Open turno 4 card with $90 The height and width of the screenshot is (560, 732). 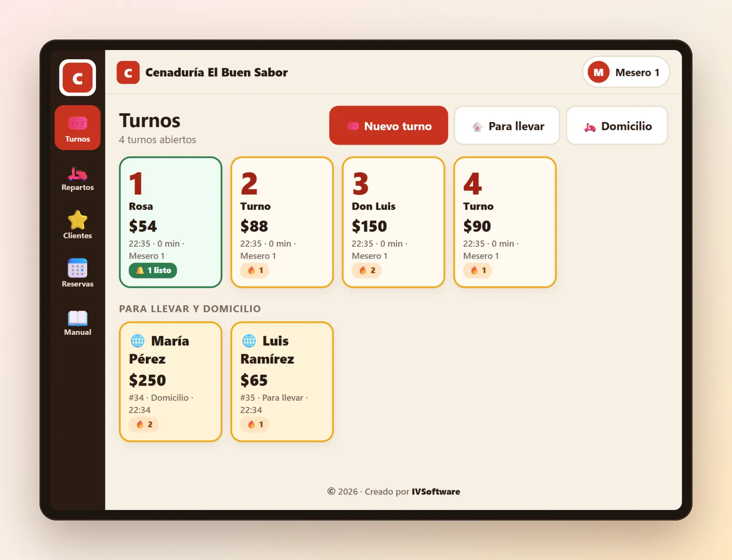coord(505,222)
